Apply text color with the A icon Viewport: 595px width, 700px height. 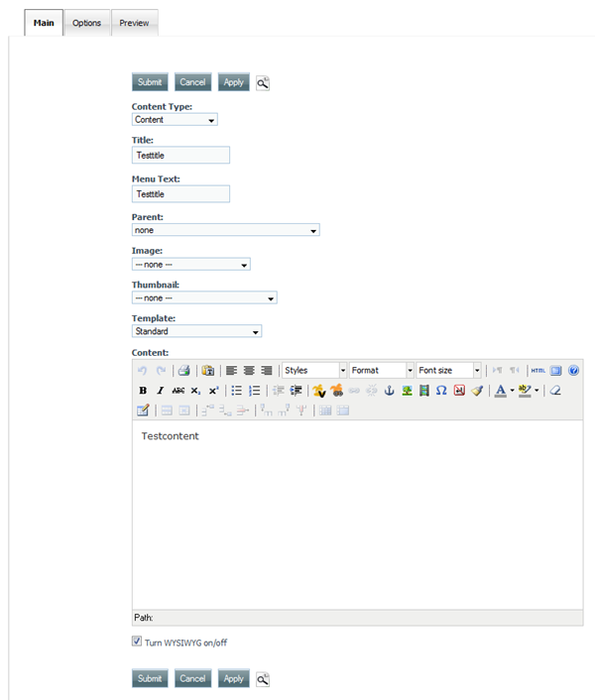[x=501, y=391]
